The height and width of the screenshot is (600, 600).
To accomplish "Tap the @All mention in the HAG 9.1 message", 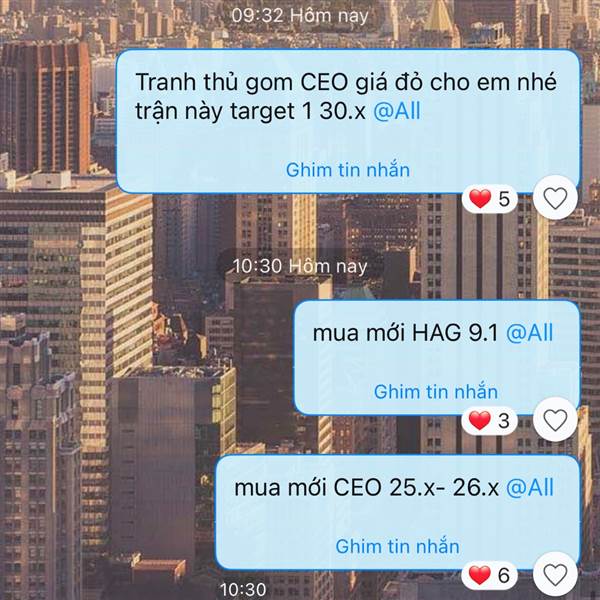I will point(529,333).
